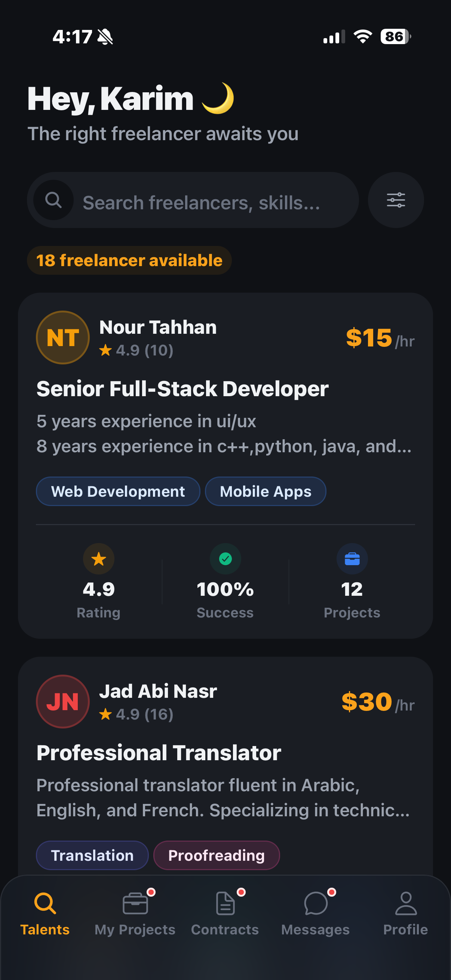The width and height of the screenshot is (451, 980).
Task: Open the Contracts tab
Action: pos(225,913)
